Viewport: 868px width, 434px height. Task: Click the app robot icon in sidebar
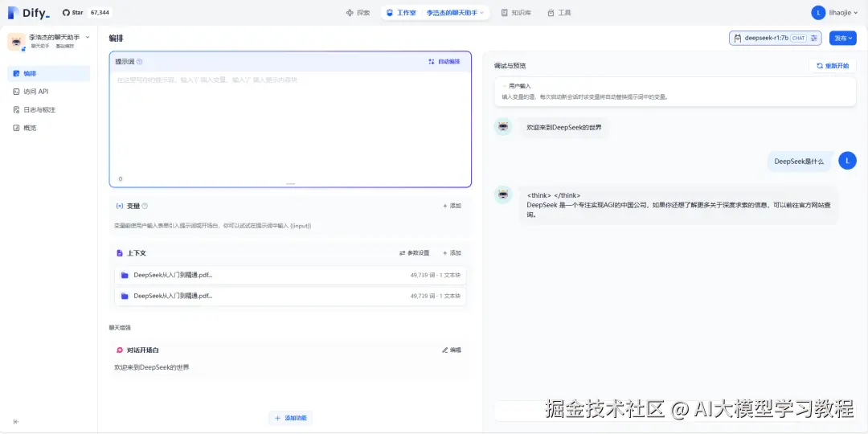16,42
